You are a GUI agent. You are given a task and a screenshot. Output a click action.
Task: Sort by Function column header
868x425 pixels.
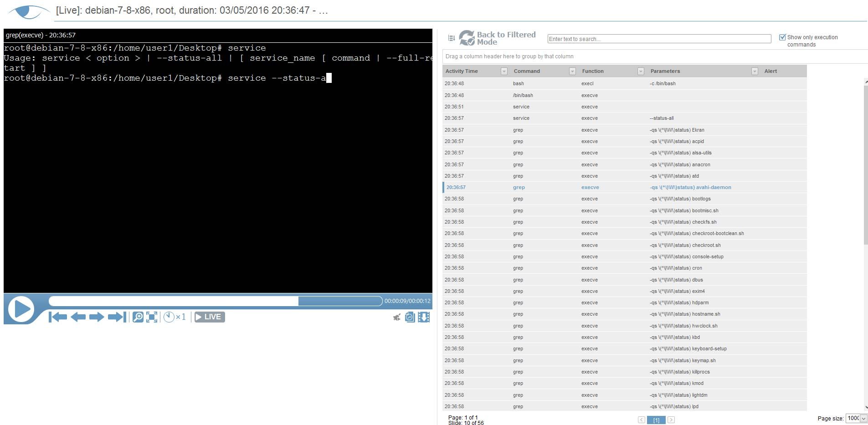coord(593,71)
